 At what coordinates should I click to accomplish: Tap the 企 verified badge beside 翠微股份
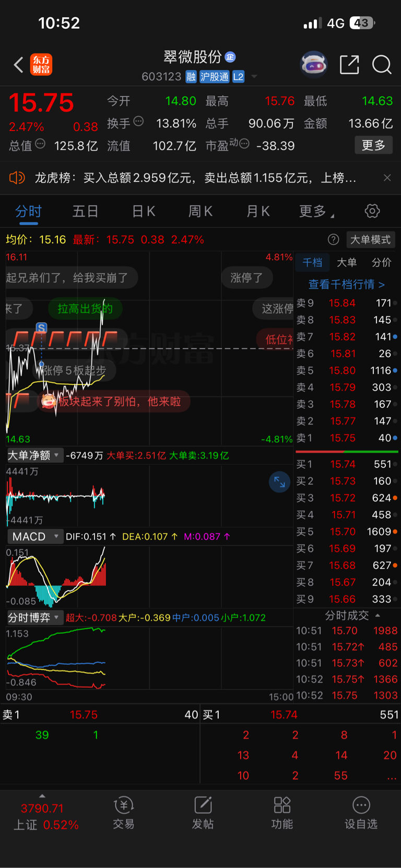coord(230,57)
